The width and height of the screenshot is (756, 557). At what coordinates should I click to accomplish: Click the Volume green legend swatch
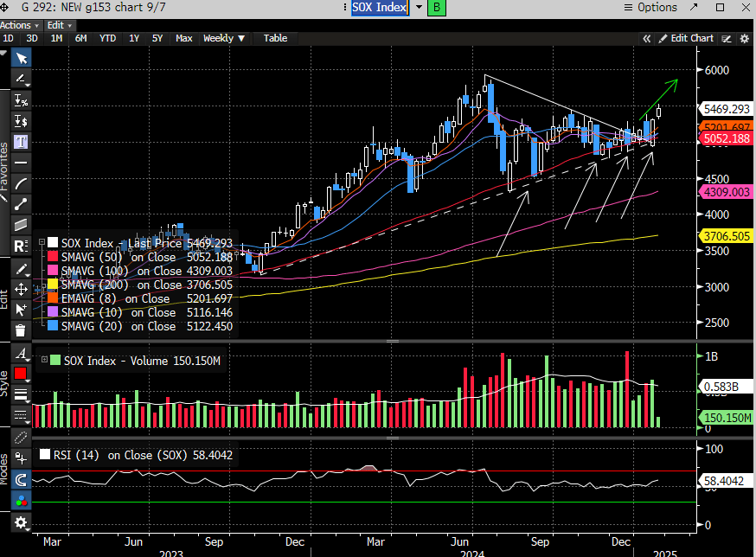(x=55, y=360)
